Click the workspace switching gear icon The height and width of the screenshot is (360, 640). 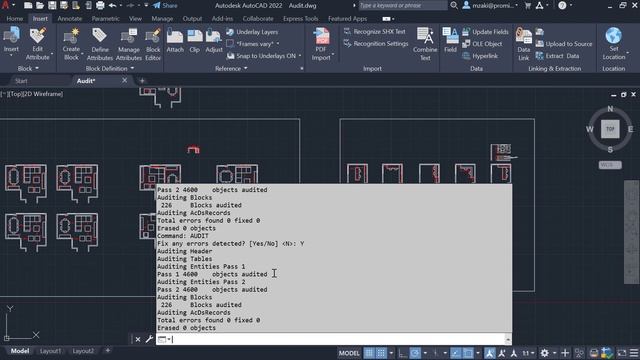(544, 353)
